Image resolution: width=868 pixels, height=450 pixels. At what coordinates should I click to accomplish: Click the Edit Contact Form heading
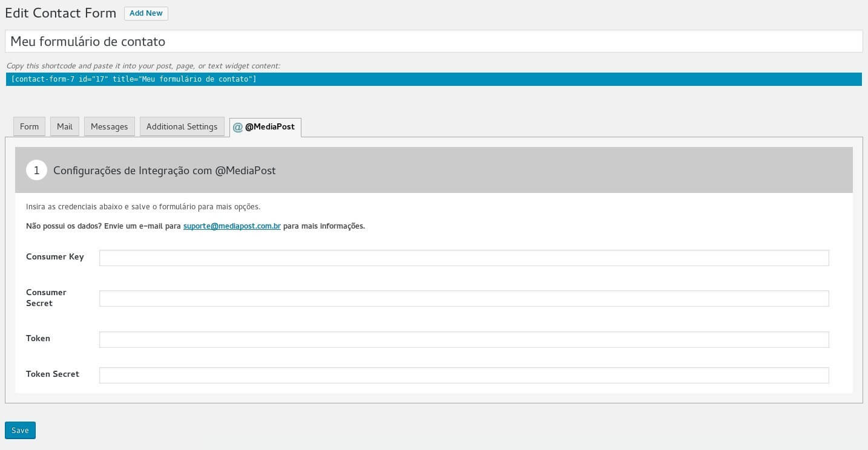[61, 13]
